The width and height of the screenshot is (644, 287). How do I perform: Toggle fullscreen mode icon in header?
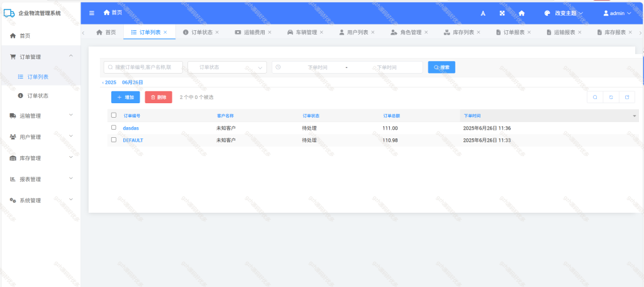point(502,13)
